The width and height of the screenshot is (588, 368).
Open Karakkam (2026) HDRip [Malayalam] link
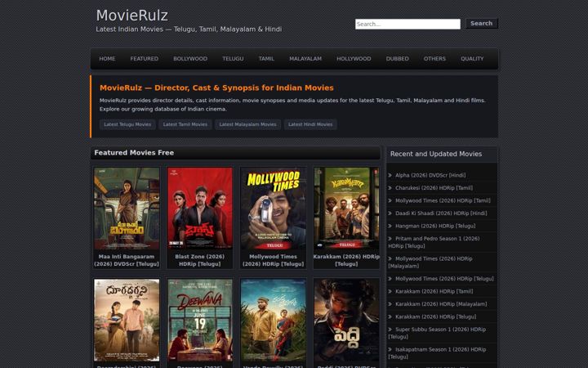pos(441,304)
